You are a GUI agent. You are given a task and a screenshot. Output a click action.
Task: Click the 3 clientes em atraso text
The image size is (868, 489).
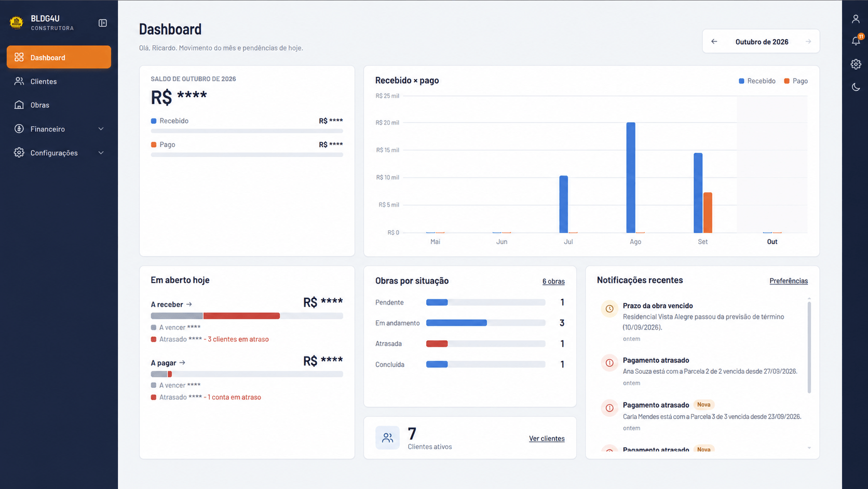click(x=238, y=339)
